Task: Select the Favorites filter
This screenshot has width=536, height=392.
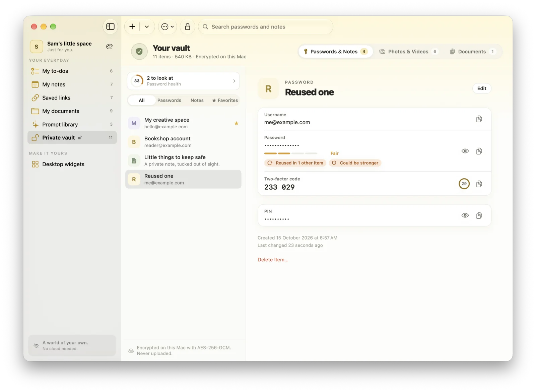Action: click(225, 100)
